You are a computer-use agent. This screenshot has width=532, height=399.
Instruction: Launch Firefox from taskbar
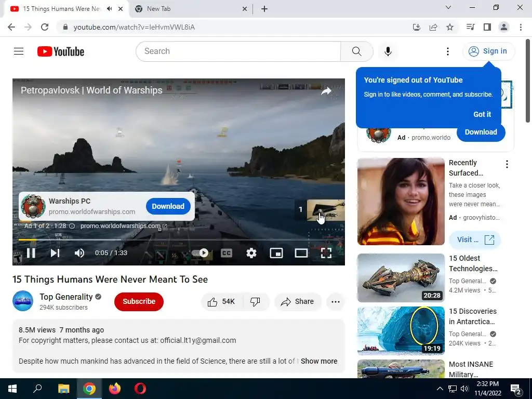[115, 389]
